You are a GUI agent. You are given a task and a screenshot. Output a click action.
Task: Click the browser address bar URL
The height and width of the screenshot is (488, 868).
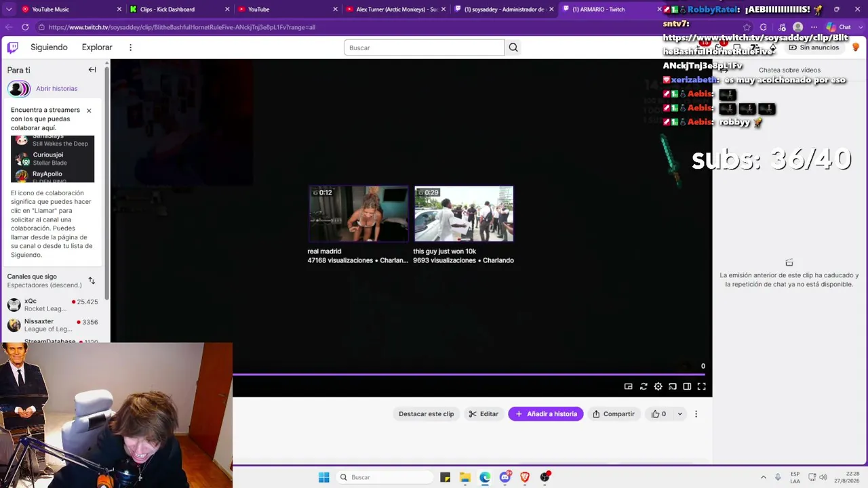click(182, 27)
